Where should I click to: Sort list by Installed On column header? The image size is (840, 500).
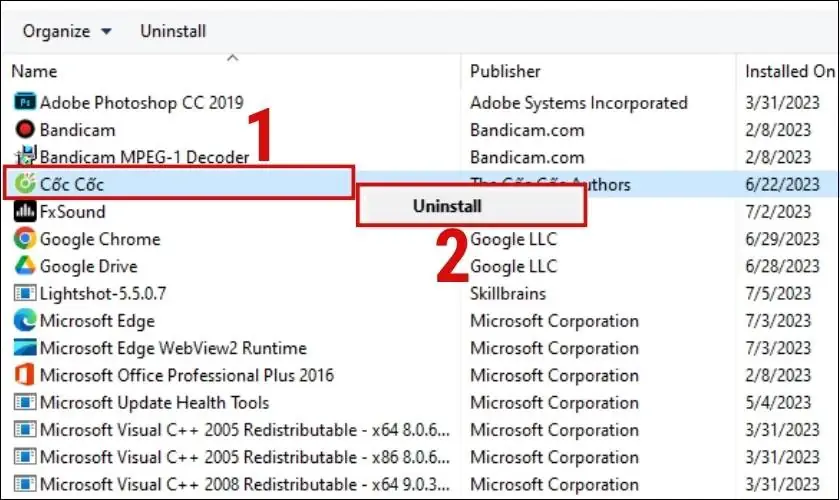(790, 71)
